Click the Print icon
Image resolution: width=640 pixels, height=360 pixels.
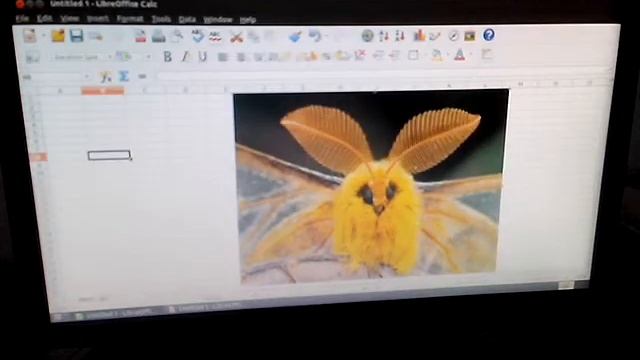158,36
